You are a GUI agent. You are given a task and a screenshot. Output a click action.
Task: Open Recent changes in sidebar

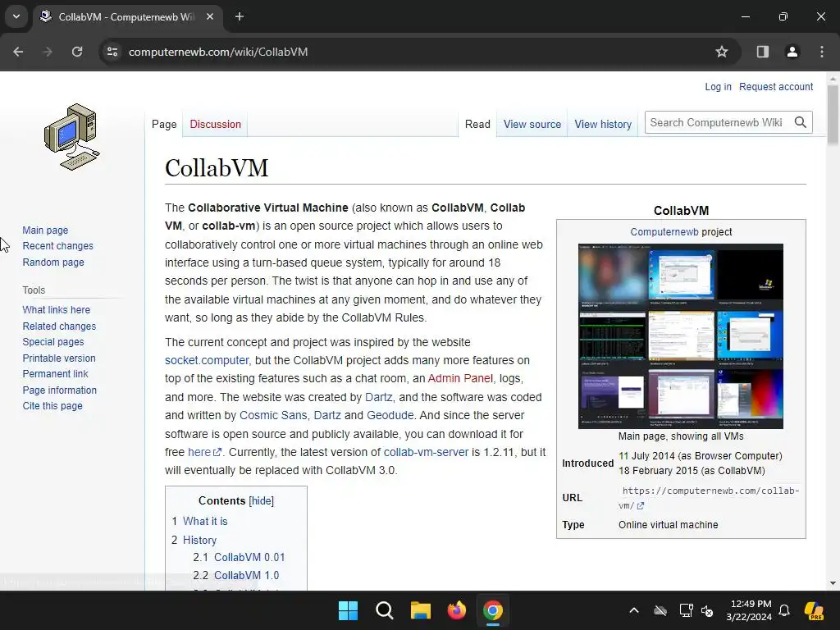click(x=58, y=246)
